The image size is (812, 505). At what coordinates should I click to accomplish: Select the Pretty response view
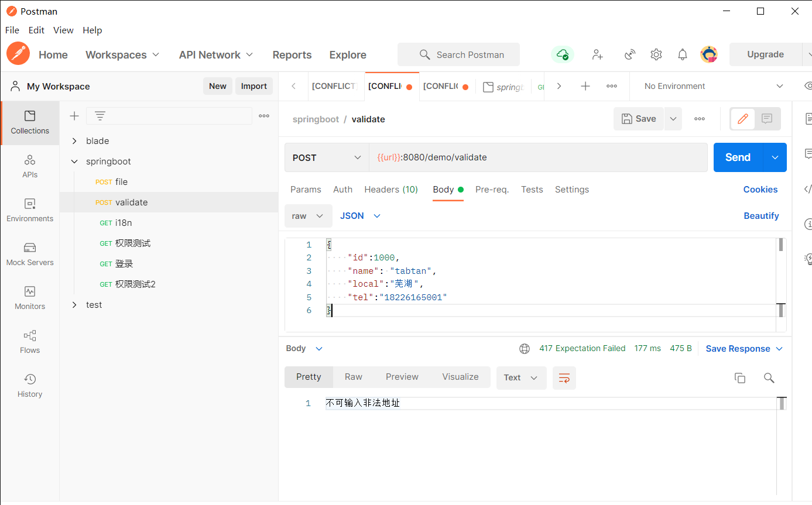coord(309,377)
